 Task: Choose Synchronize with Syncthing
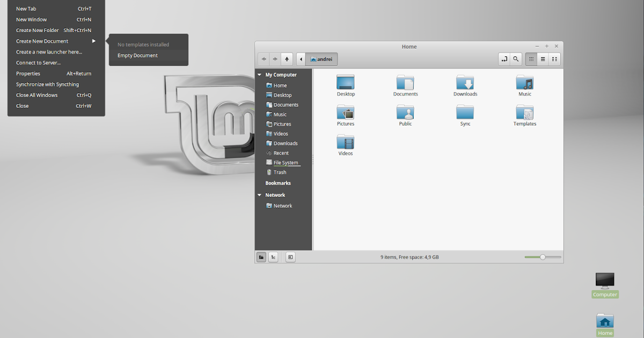tap(56, 84)
